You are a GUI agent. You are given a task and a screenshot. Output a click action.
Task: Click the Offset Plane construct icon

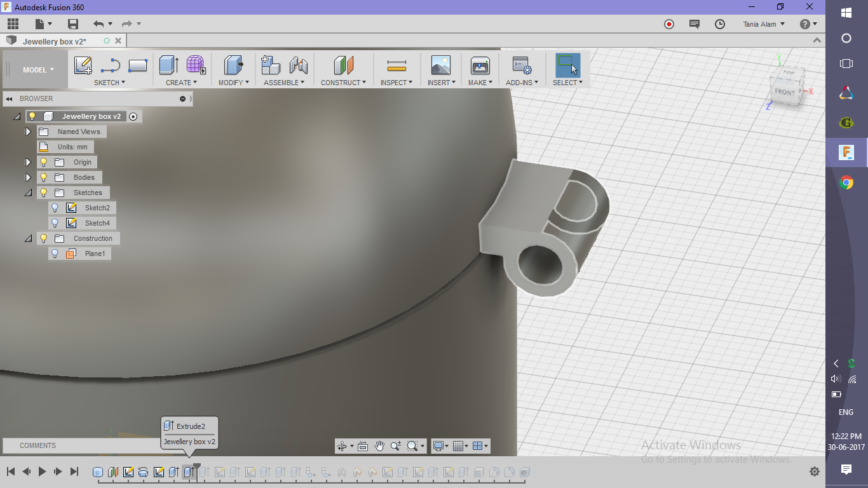pos(343,65)
